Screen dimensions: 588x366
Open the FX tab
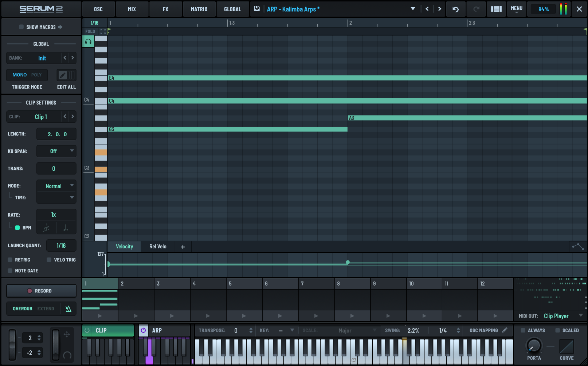click(x=165, y=9)
